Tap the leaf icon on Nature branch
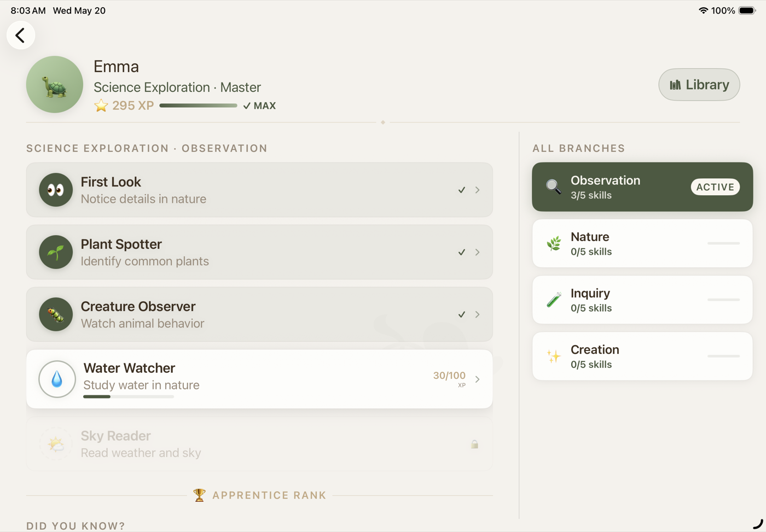Viewport: 766px width, 532px height. click(554, 243)
